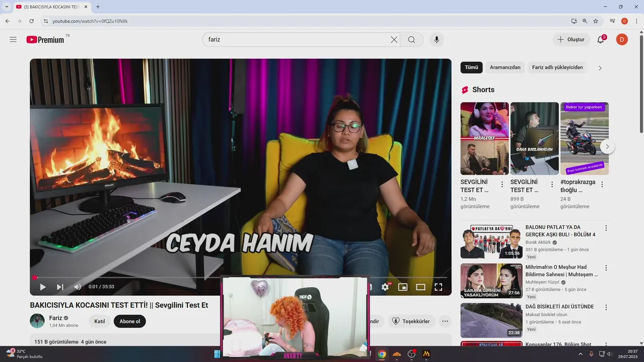644x362 pixels.
Task: Click the taskbar microphone in-use icon
Action: pyautogui.click(x=591, y=354)
